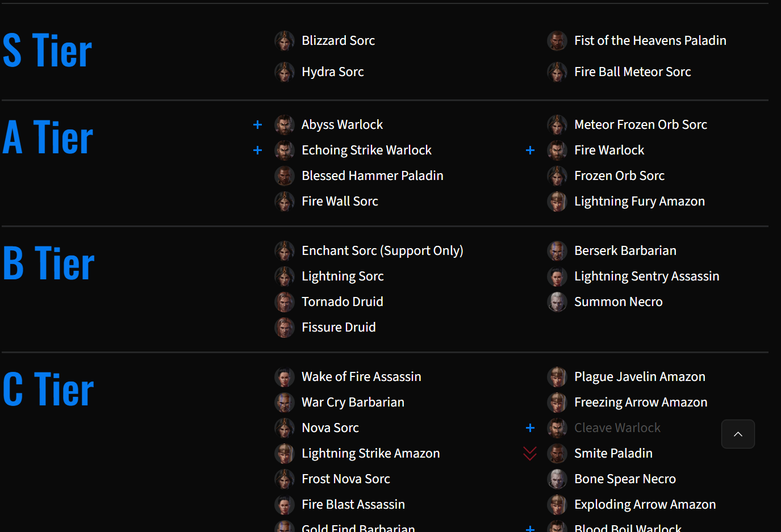Open the Blessed Hammer Paladin build
781x532 pixels.
click(x=373, y=176)
